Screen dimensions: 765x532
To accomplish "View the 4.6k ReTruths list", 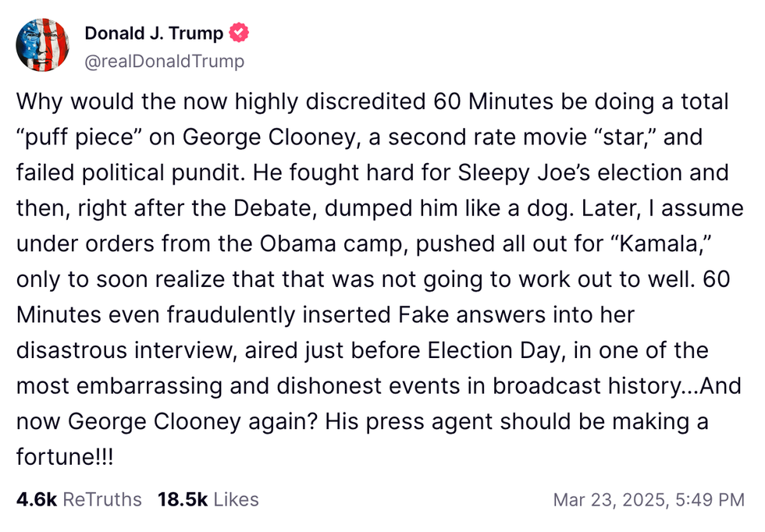I will click(x=79, y=499).
